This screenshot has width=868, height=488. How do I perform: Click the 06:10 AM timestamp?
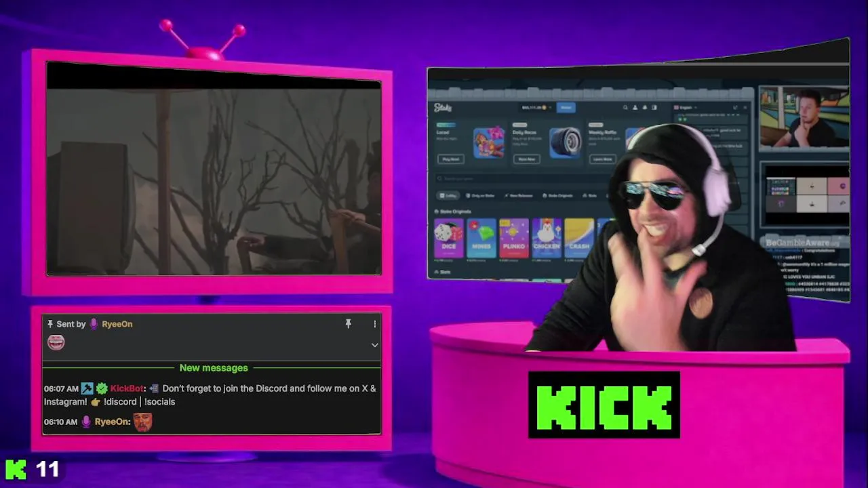click(x=61, y=422)
